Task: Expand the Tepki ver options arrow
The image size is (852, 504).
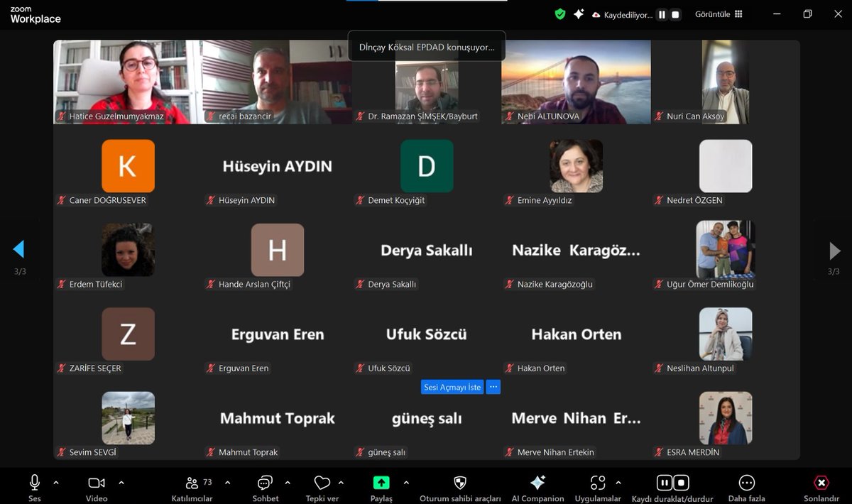Action: tap(341, 483)
